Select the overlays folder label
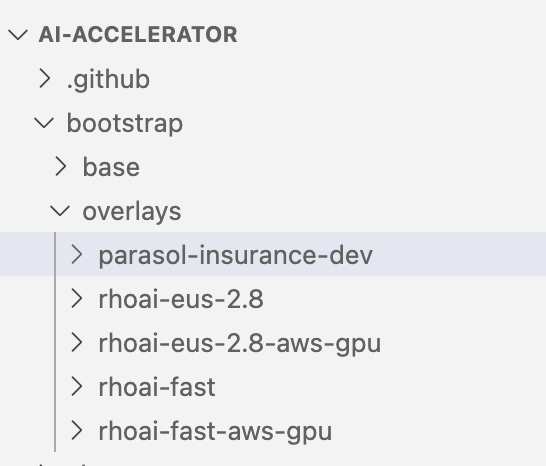Viewport: 546px width, 466px height. (132, 211)
